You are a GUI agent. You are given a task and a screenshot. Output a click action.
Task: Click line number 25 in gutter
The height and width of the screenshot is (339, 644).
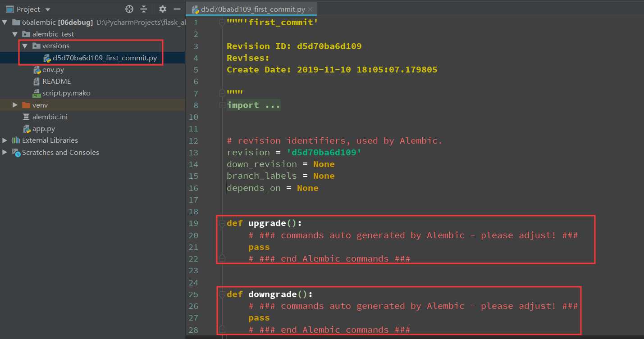coord(193,294)
